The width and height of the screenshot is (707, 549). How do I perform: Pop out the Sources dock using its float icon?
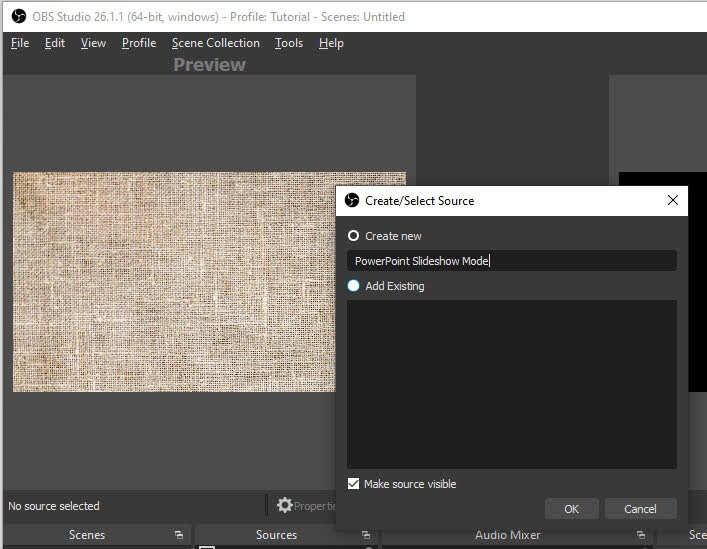coord(366,535)
